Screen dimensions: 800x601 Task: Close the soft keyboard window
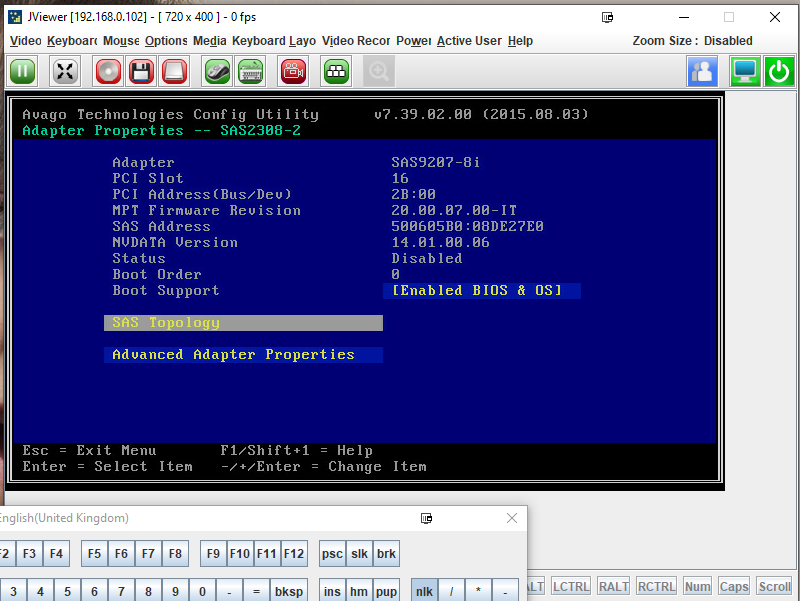[x=512, y=518]
